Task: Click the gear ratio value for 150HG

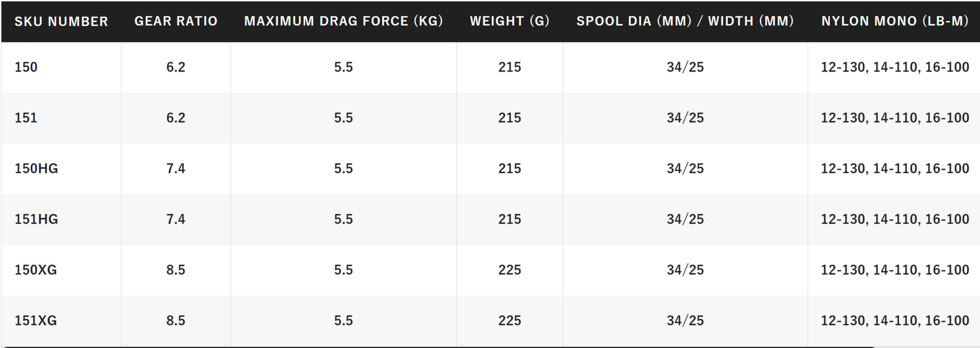Action: [x=176, y=169]
